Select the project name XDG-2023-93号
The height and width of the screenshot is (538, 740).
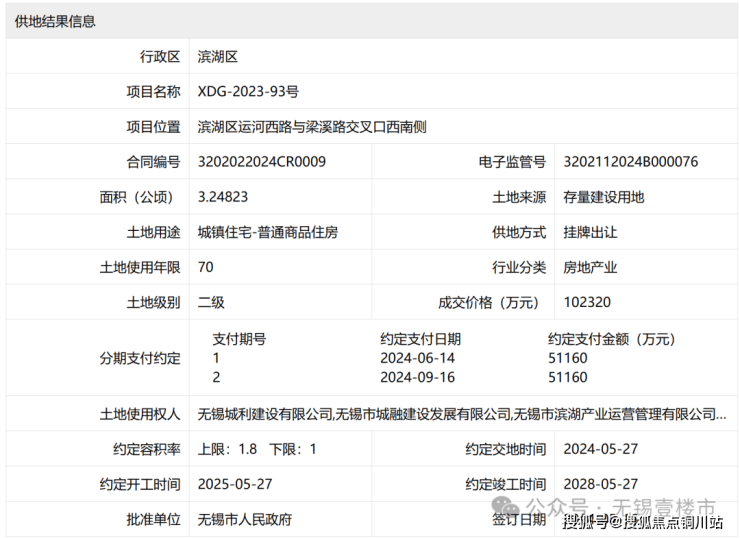(x=248, y=92)
